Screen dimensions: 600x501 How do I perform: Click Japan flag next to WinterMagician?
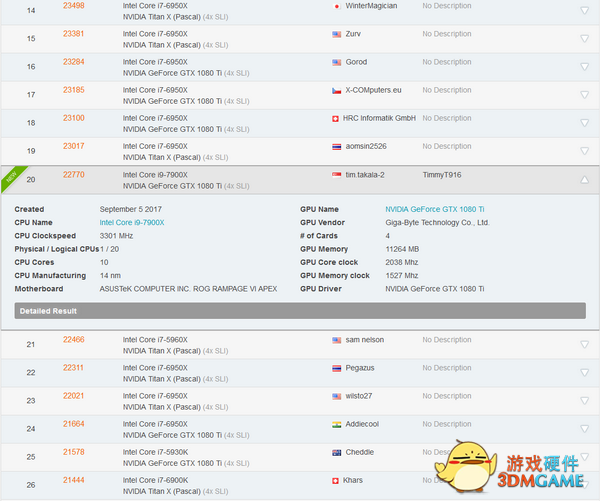click(336, 6)
